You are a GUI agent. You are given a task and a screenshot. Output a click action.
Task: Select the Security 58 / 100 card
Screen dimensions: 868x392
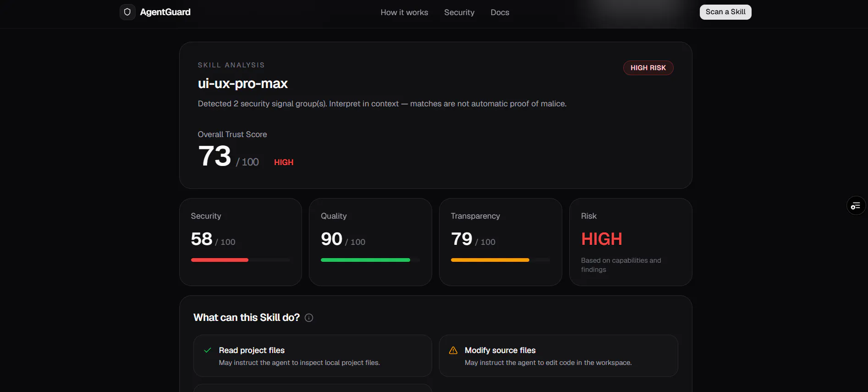[x=241, y=242]
